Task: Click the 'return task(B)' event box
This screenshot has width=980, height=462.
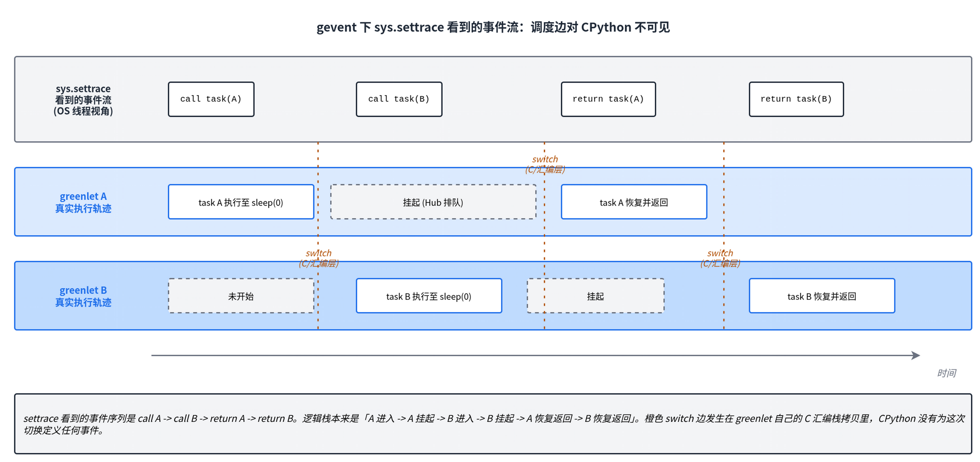Action: coord(796,99)
